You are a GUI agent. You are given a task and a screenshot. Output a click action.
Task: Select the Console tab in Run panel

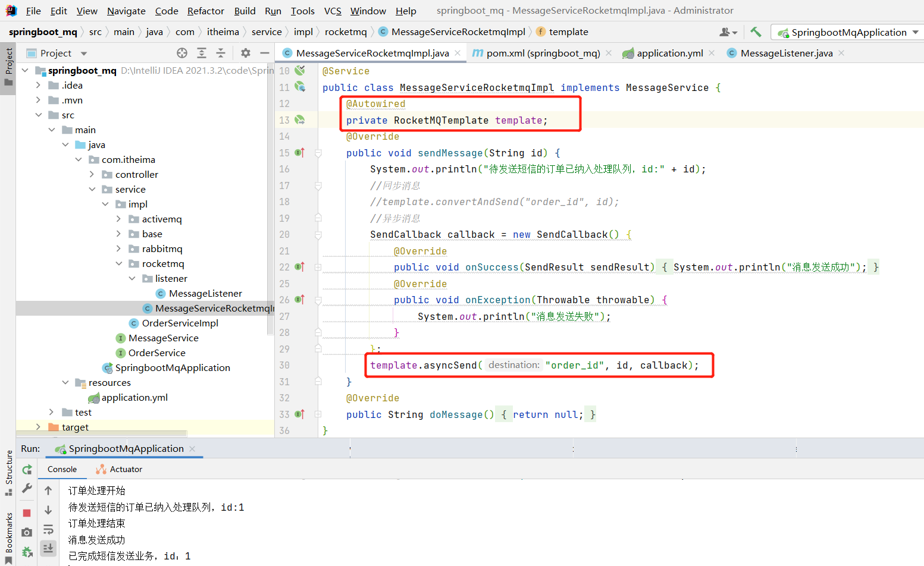click(62, 469)
